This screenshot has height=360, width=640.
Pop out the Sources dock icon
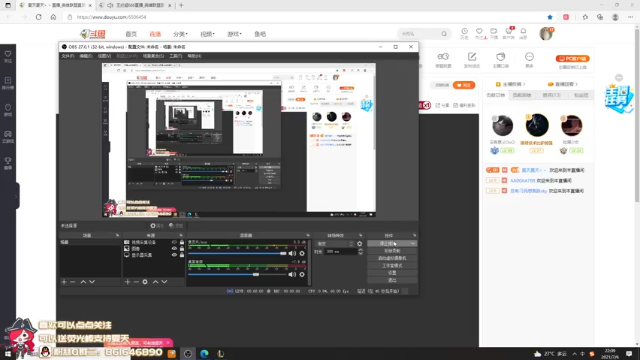pos(181,236)
